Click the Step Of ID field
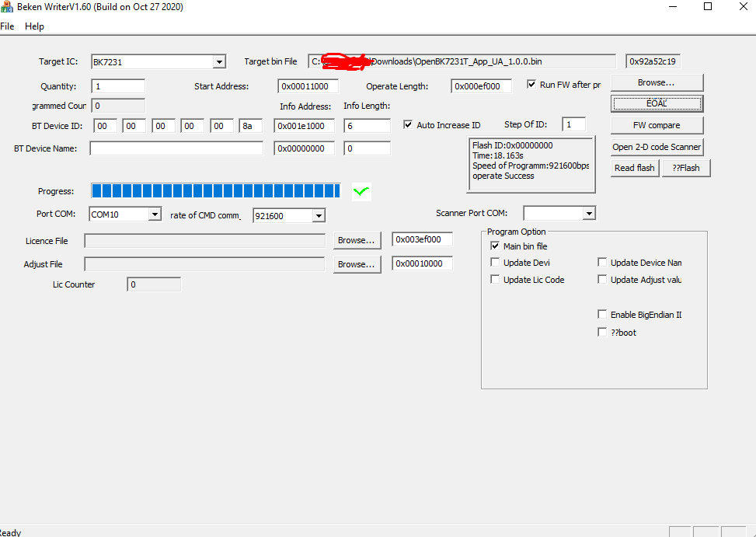756x537 pixels. (x=573, y=124)
